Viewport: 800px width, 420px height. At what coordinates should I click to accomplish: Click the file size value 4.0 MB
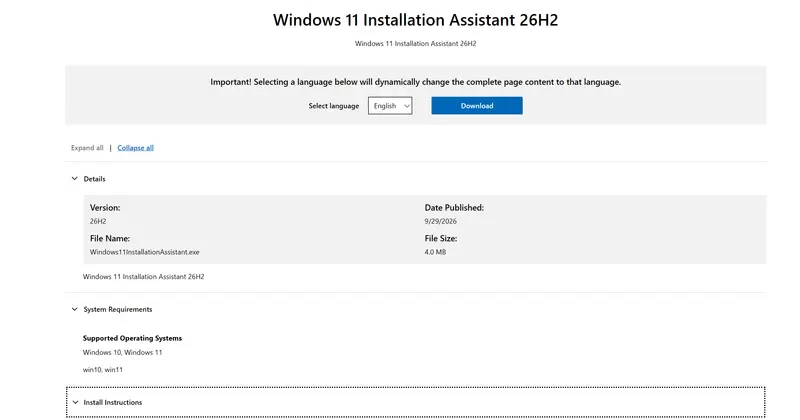435,252
